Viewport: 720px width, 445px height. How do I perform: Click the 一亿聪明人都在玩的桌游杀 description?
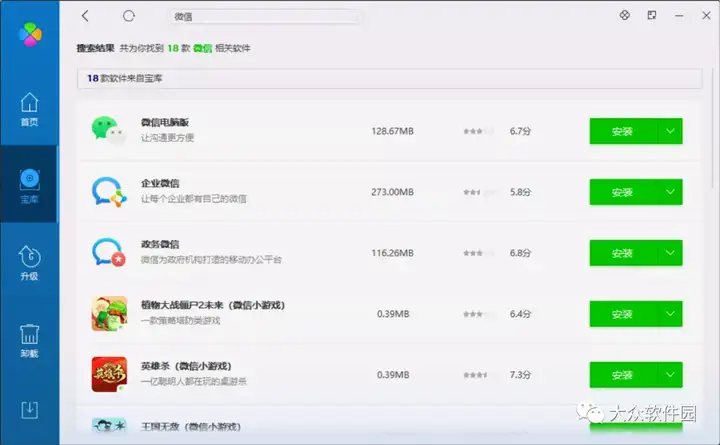tap(193, 381)
